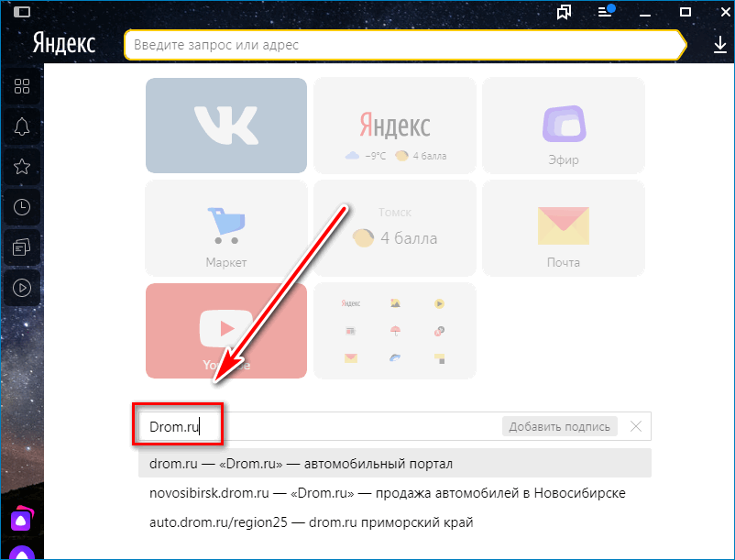This screenshot has height=560, width=735.
Task: Click the Введите запрос search bar
Action: click(x=403, y=44)
